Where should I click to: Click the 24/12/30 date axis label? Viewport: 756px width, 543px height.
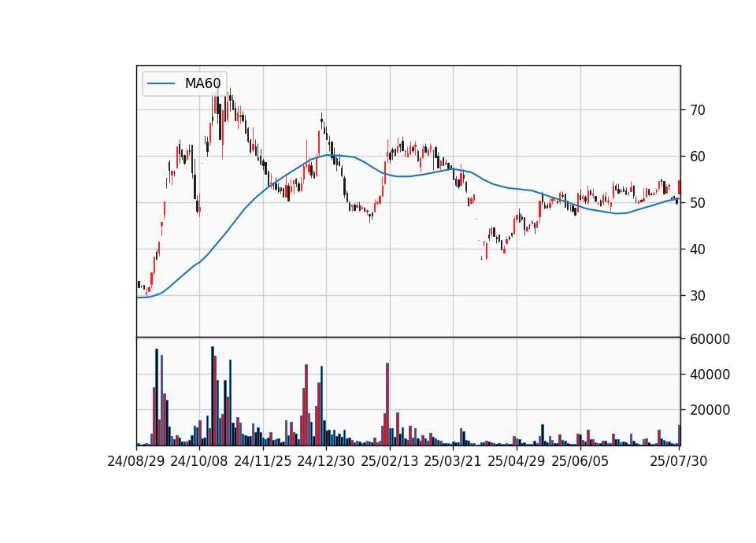click(326, 461)
